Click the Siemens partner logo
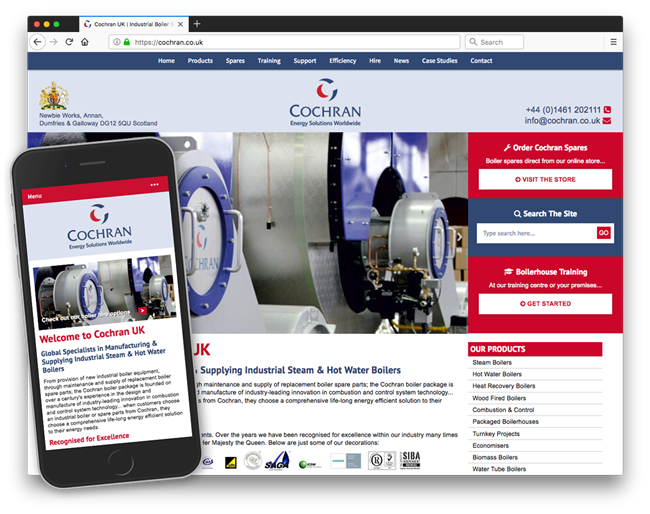This screenshot has width=650, height=514. click(346, 461)
